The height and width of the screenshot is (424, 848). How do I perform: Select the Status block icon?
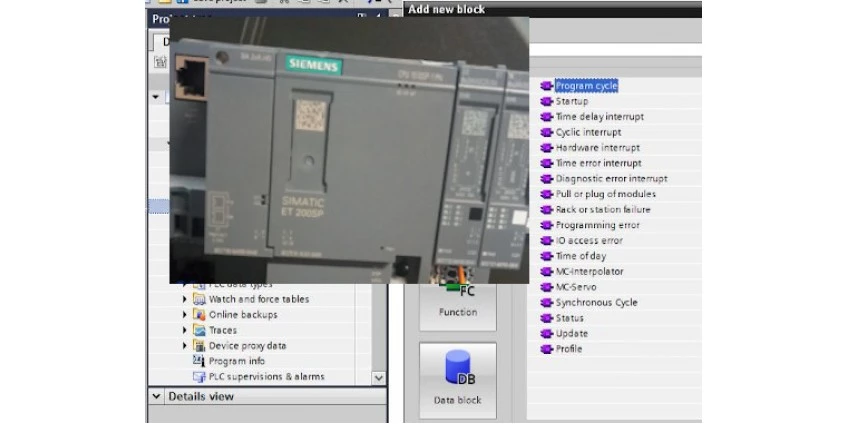pyautogui.click(x=547, y=318)
